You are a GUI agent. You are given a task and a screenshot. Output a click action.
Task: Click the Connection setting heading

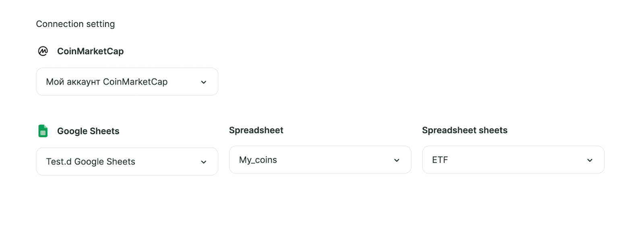coord(76,24)
